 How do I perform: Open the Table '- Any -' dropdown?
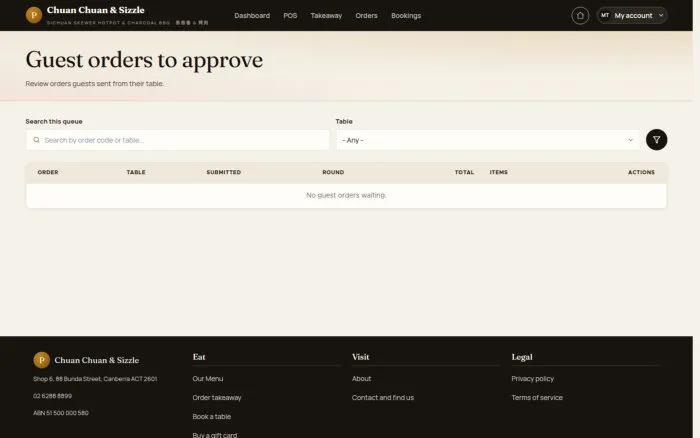click(488, 140)
